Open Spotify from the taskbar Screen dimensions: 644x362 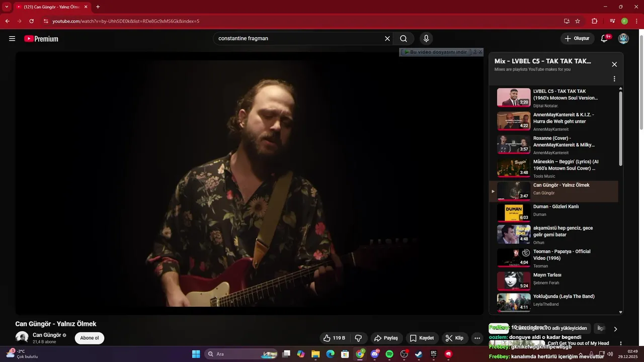(x=389, y=354)
